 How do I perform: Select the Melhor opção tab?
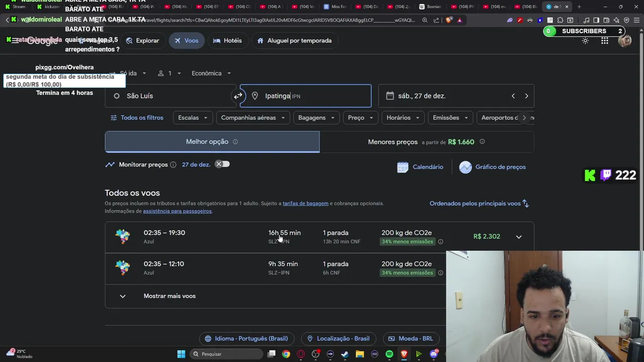coord(212,142)
